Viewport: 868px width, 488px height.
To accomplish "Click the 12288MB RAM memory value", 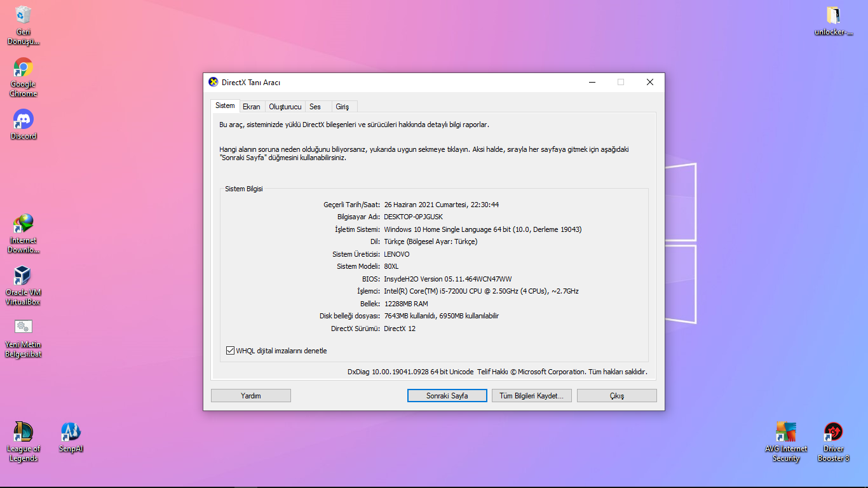I will coord(406,304).
